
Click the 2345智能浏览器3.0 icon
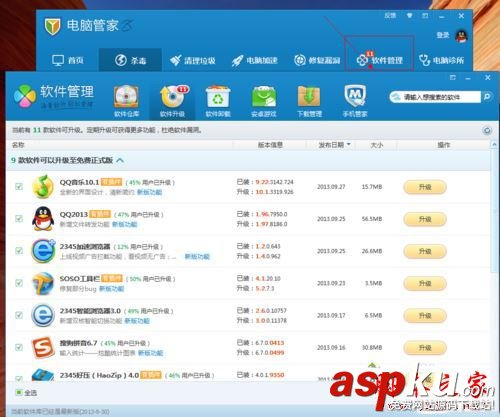point(43,315)
